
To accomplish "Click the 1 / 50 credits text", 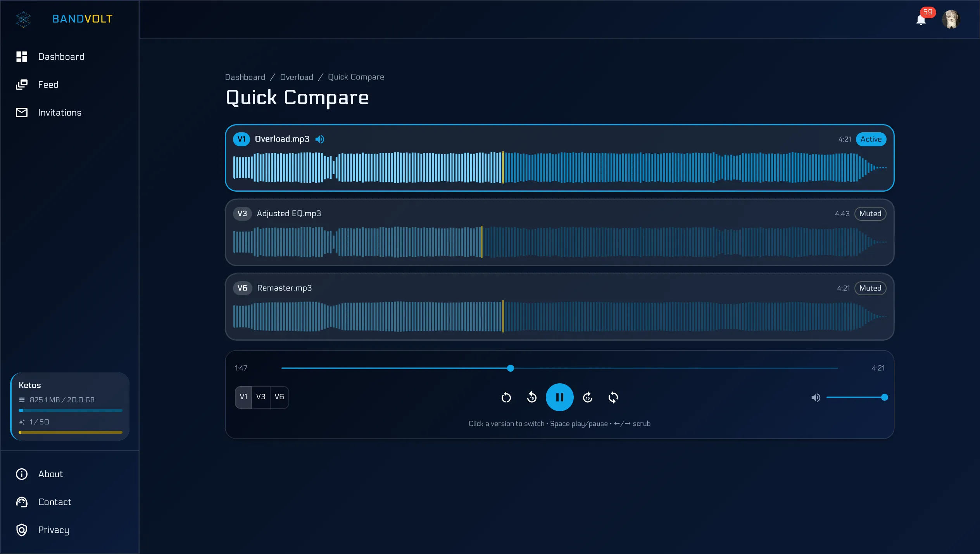I will point(39,422).
